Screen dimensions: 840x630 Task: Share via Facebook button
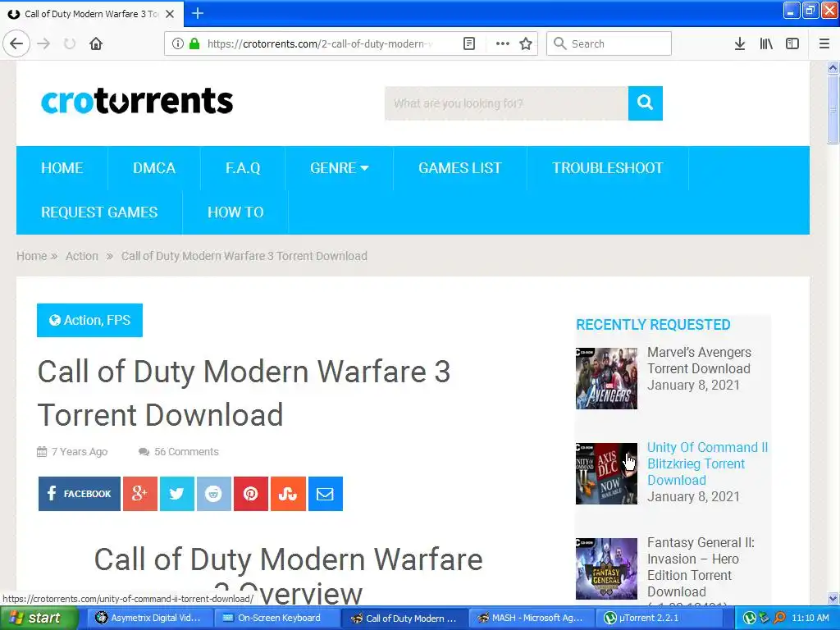click(80, 493)
